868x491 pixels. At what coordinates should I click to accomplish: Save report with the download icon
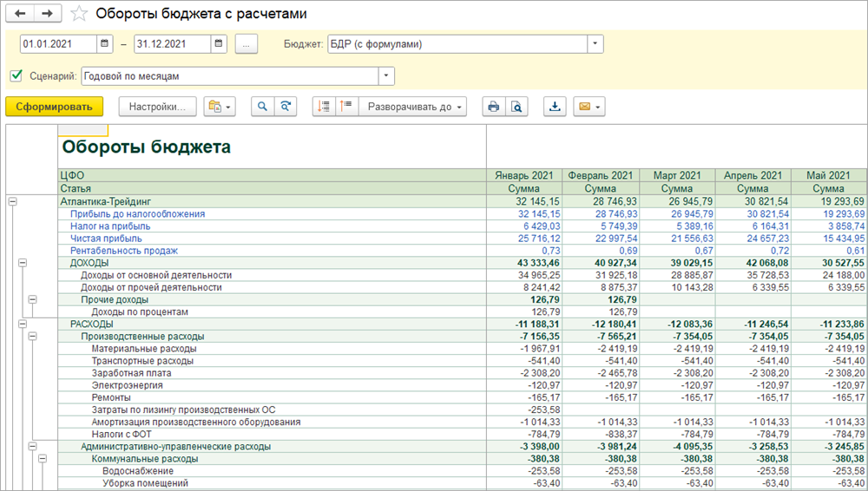pyautogui.click(x=555, y=107)
